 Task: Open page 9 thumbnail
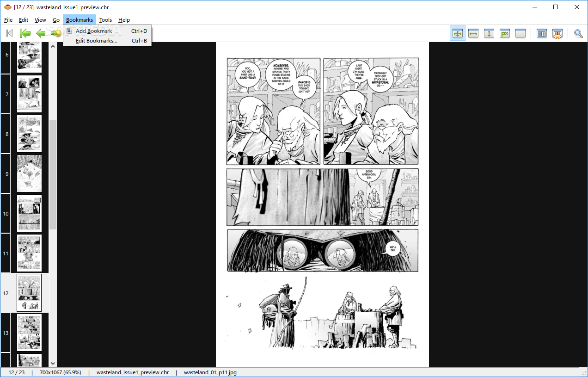29,173
